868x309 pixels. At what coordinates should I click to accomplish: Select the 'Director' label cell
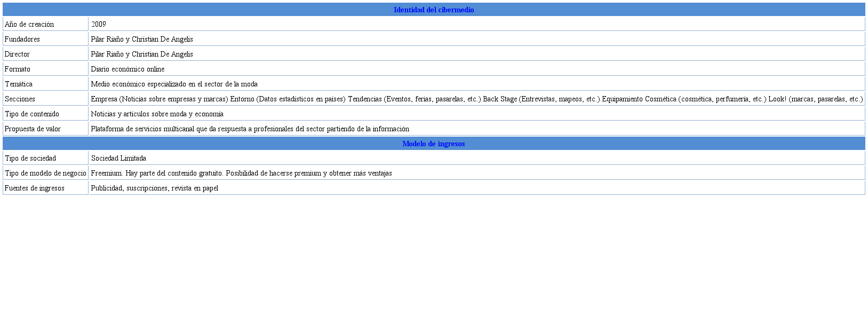(18, 54)
